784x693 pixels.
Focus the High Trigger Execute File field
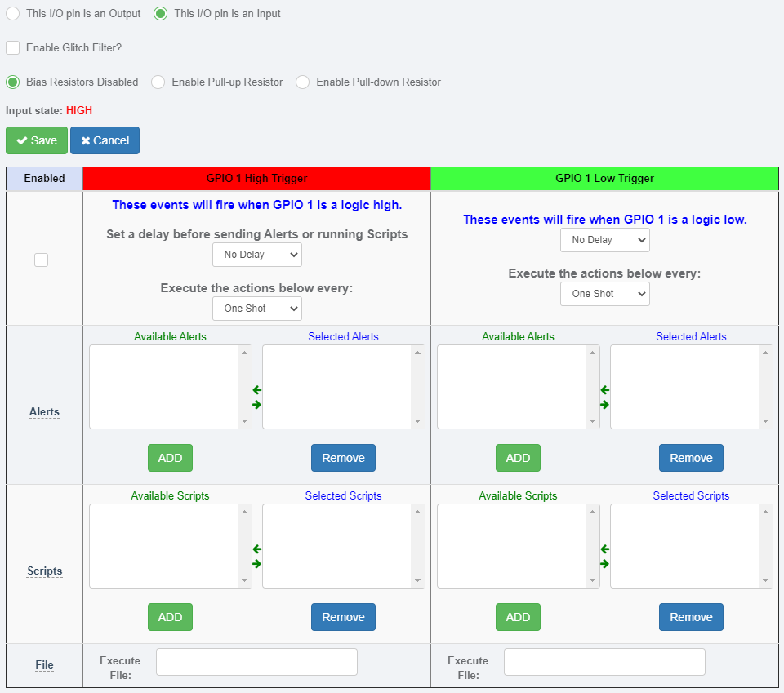pos(256,662)
